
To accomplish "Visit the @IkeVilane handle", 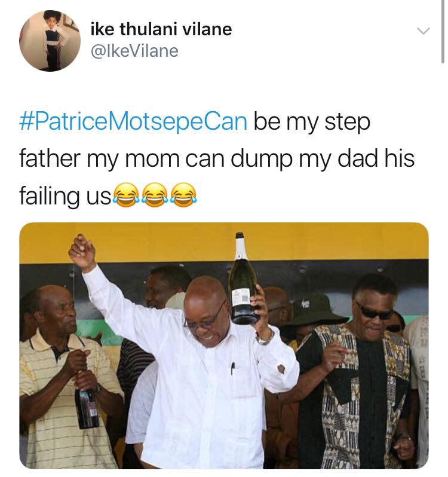I will 134,51.
